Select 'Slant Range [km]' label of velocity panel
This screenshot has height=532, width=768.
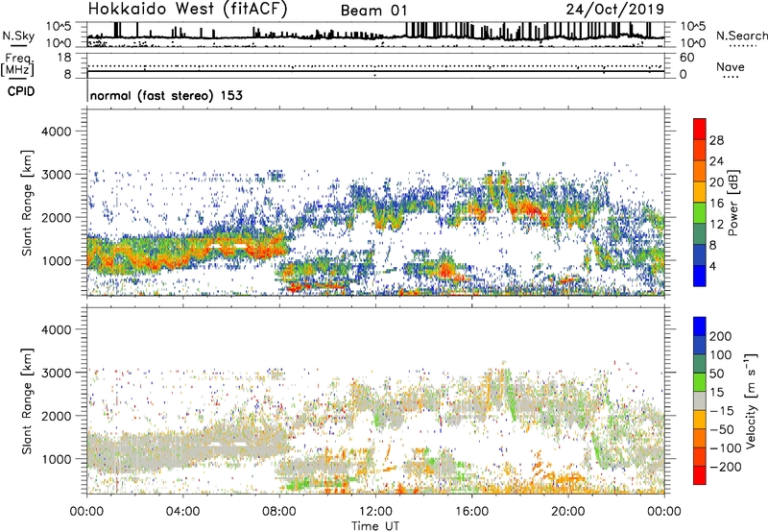coord(27,401)
